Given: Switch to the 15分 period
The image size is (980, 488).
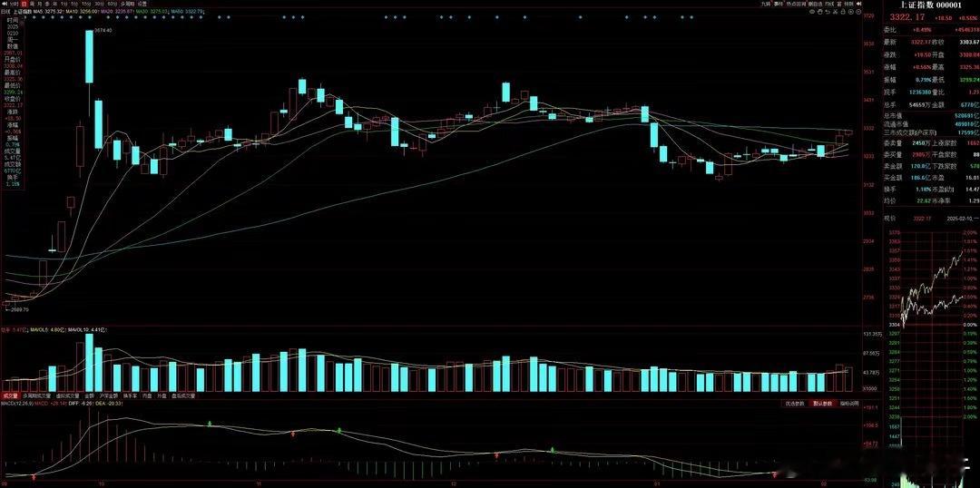Looking at the screenshot, I should coord(86,3).
